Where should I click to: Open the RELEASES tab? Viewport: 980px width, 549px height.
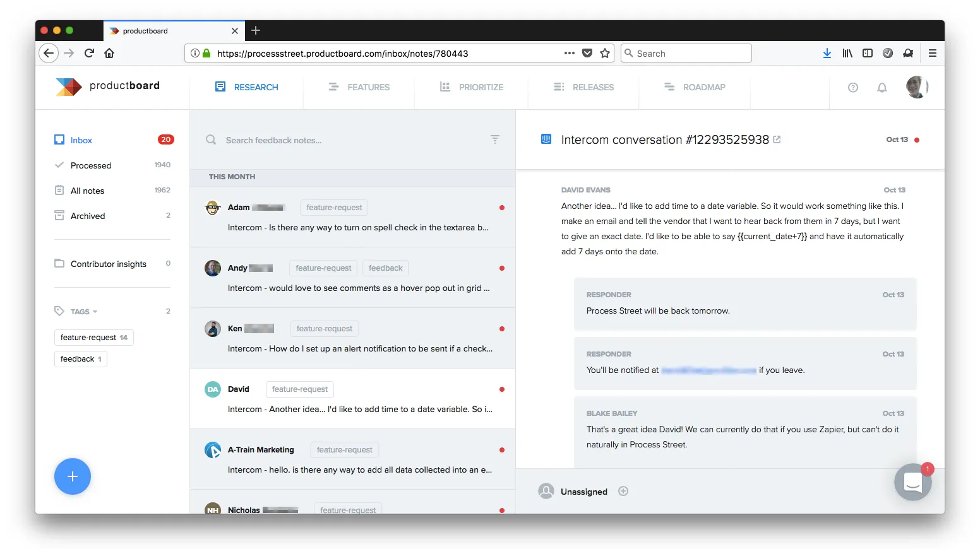tap(583, 87)
